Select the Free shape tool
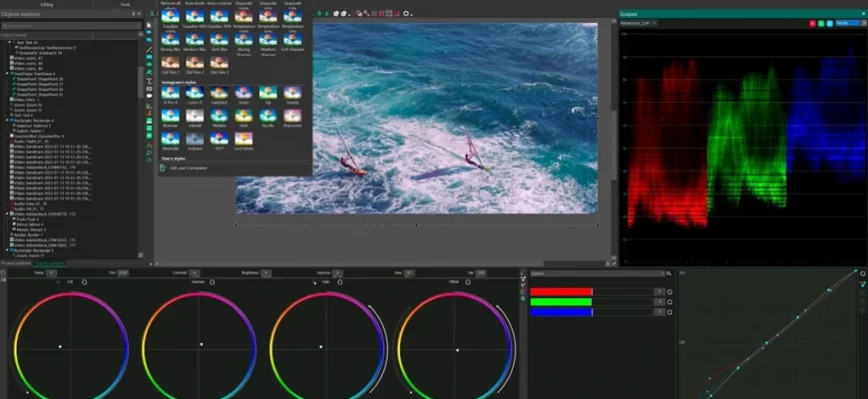This screenshot has height=399, width=868. 149,72
